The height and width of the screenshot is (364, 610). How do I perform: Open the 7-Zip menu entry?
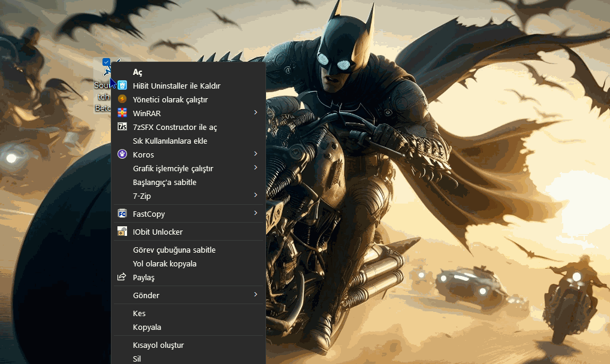pyautogui.click(x=189, y=196)
